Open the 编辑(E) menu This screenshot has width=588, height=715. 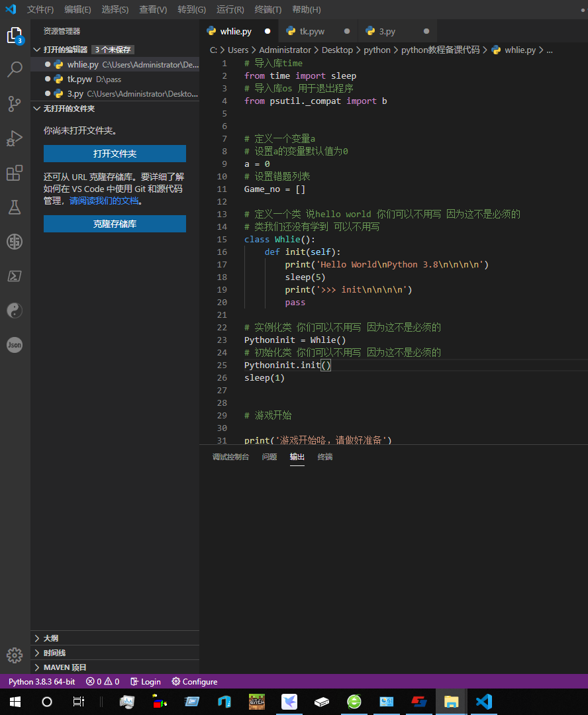point(77,9)
